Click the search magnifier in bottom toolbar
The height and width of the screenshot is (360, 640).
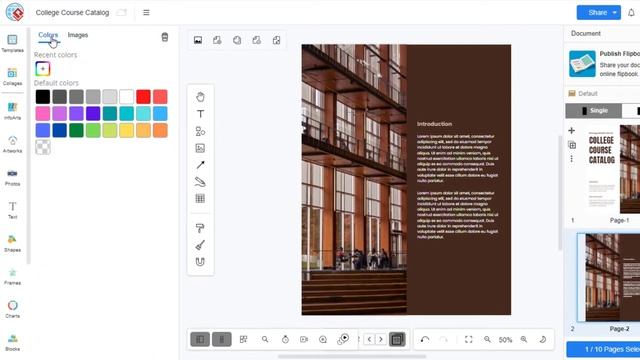(265, 339)
